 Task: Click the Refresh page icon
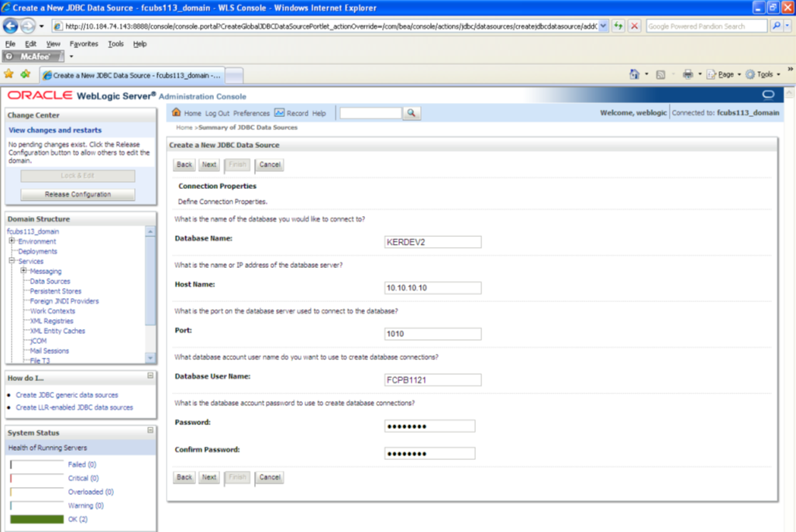(x=618, y=26)
